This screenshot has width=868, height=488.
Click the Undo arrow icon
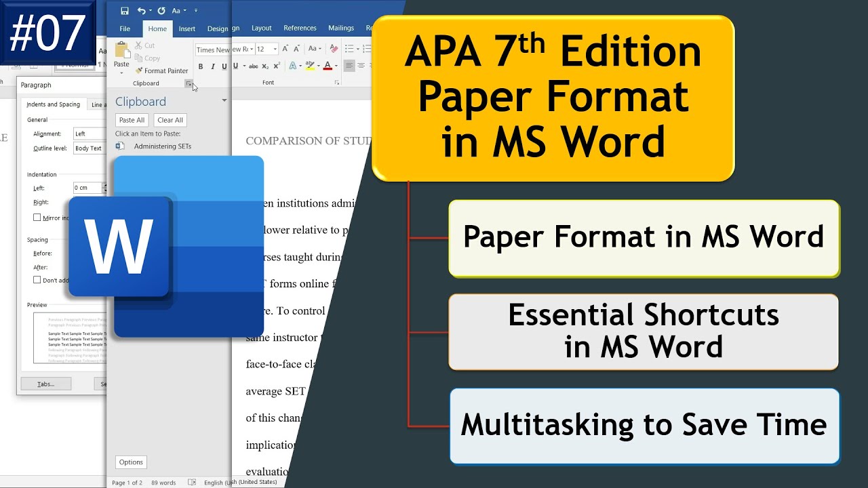pos(141,11)
